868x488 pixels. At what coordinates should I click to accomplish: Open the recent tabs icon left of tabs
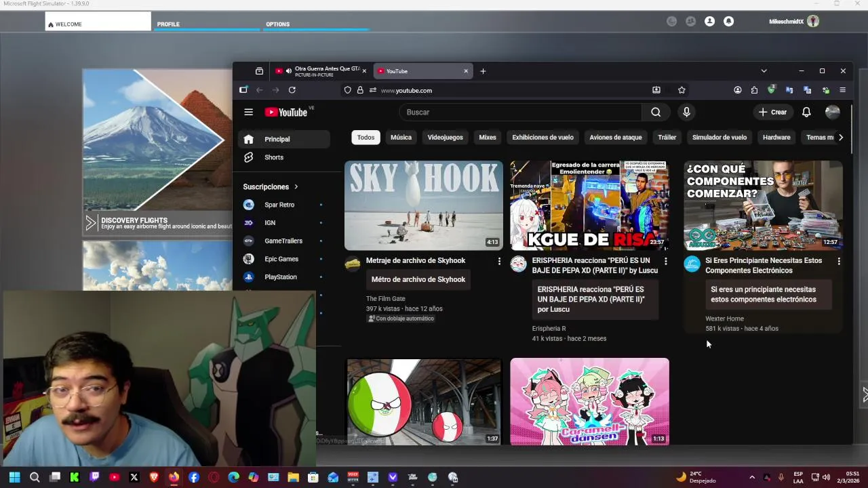(259, 71)
